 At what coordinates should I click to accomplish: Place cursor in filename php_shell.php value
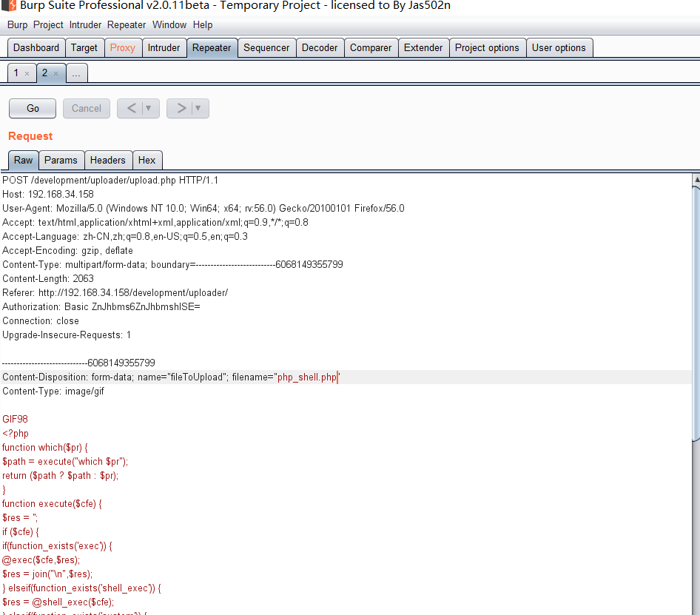307,377
